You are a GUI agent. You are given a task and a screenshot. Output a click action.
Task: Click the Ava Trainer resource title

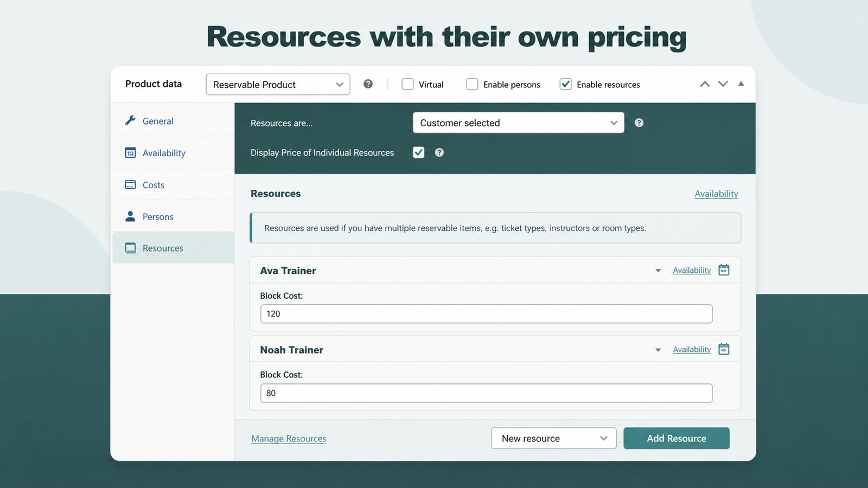point(288,271)
